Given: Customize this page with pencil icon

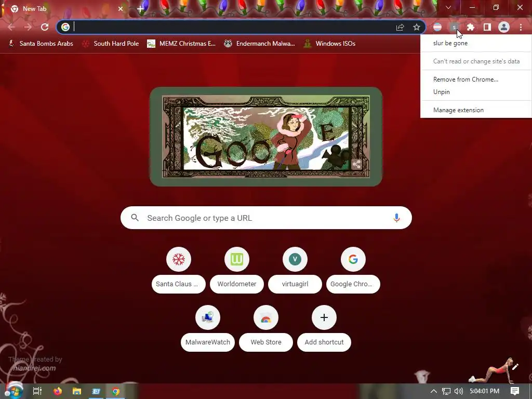Looking at the screenshot, I should 515,367.
